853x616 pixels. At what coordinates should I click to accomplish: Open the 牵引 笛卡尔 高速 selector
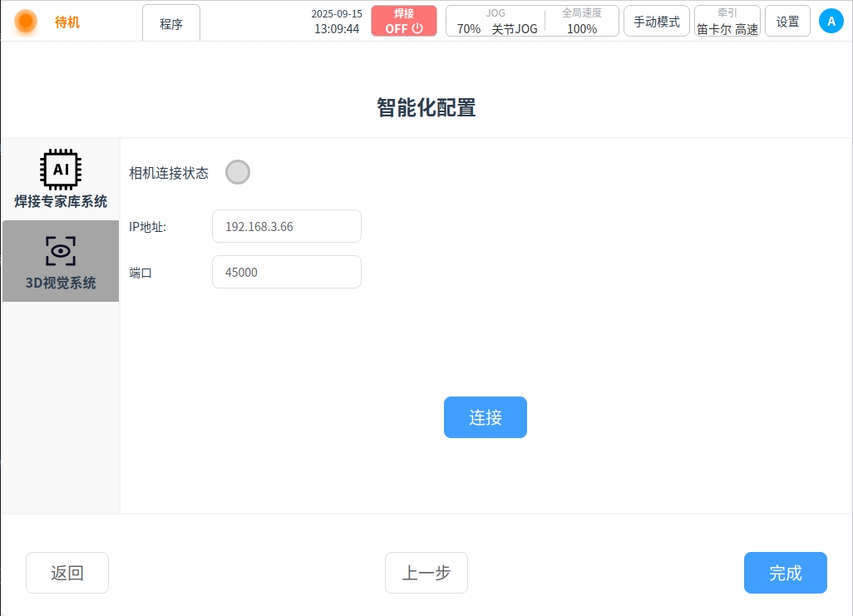click(x=727, y=21)
